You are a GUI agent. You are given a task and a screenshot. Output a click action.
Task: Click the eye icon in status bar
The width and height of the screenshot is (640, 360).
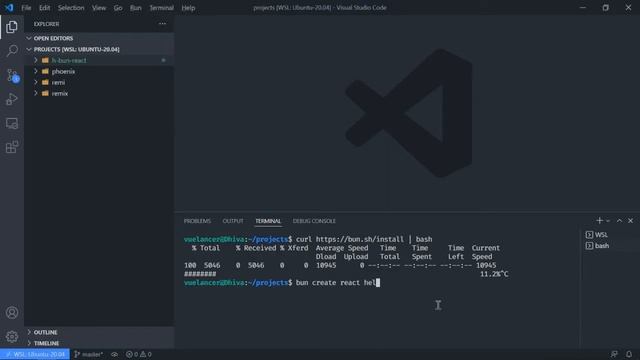[x=115, y=354]
